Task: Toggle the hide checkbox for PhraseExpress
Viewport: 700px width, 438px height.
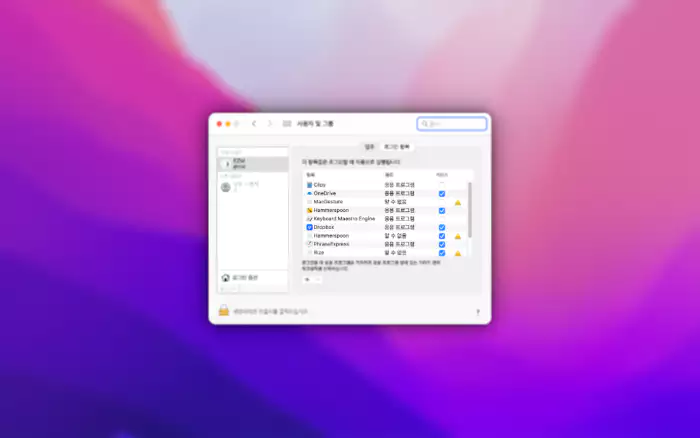Action: [x=442, y=245]
